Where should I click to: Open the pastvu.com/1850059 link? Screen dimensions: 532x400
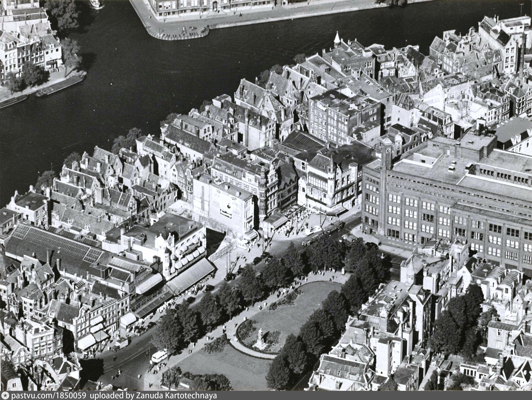[49, 396]
